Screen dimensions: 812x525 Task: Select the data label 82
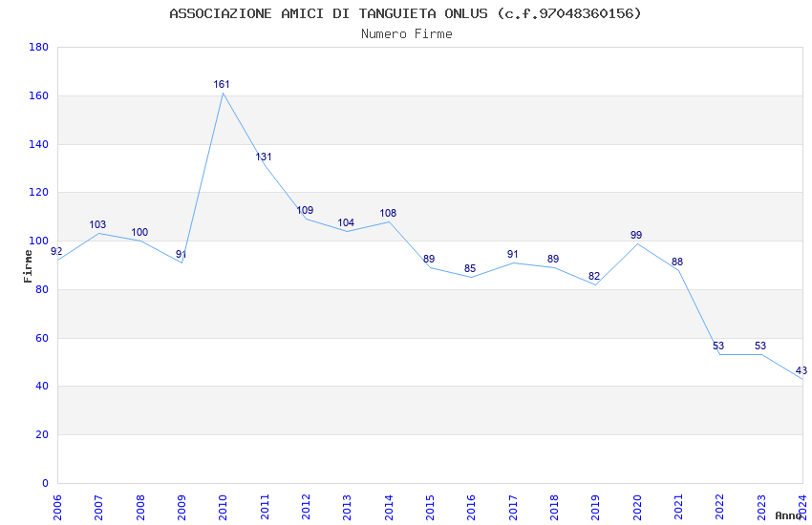pyautogui.click(x=594, y=276)
